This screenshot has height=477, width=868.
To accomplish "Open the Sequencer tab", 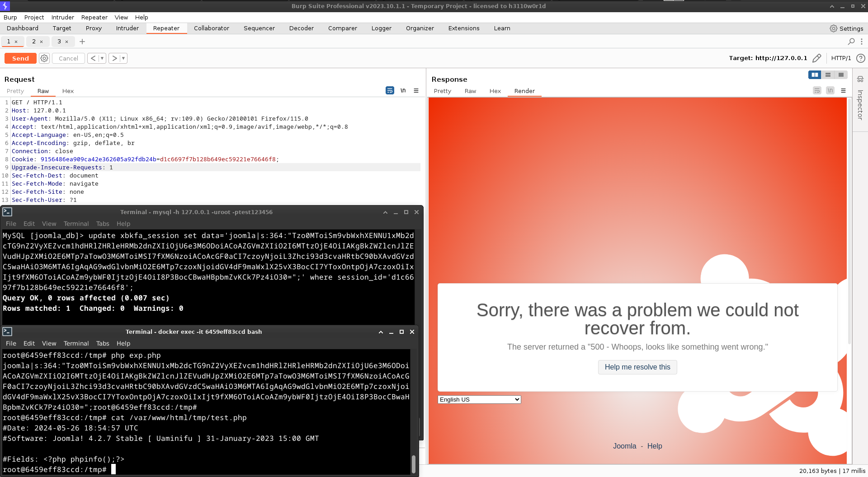I will tap(259, 28).
